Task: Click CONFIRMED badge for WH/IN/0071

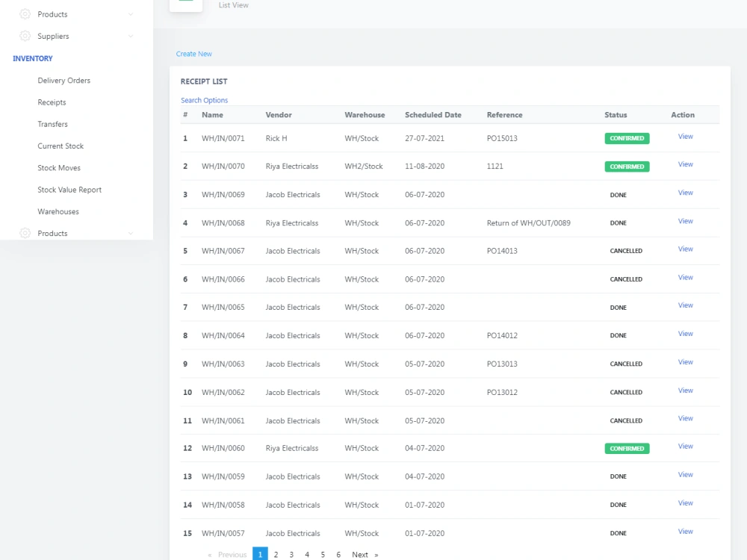Action: (627, 138)
